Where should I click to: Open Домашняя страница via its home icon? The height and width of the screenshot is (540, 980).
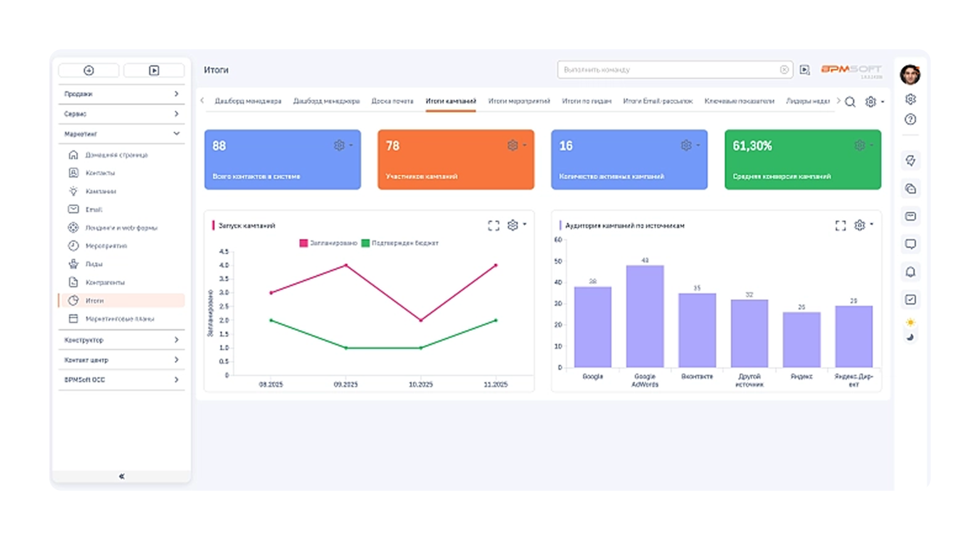(x=73, y=155)
